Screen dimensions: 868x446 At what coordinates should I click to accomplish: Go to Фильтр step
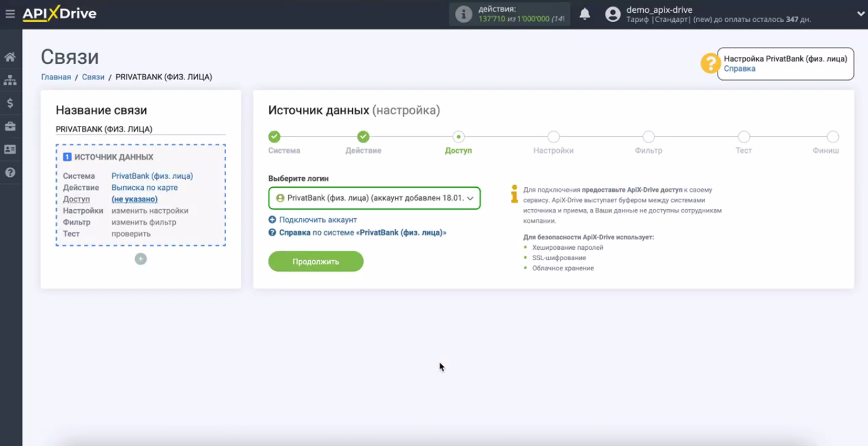pyautogui.click(x=648, y=137)
